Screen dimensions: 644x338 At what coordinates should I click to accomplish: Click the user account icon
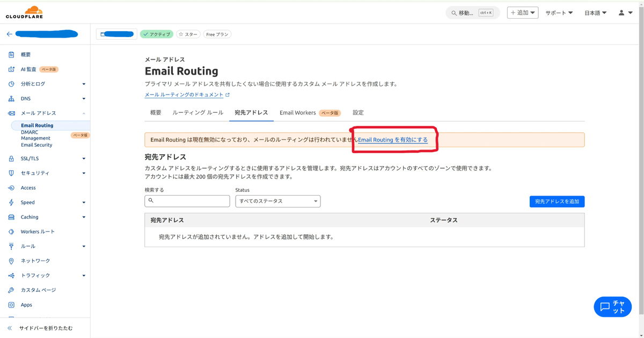621,12
